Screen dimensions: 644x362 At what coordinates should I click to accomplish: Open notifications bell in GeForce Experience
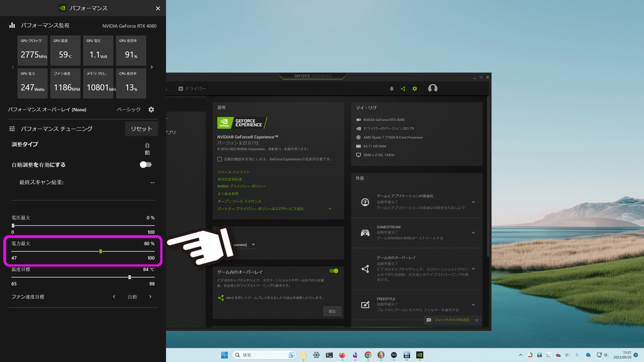point(392,88)
